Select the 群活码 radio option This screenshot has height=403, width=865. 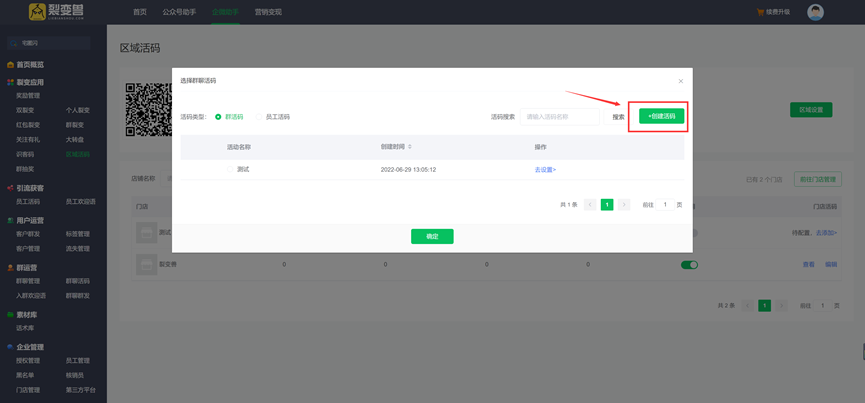click(218, 117)
